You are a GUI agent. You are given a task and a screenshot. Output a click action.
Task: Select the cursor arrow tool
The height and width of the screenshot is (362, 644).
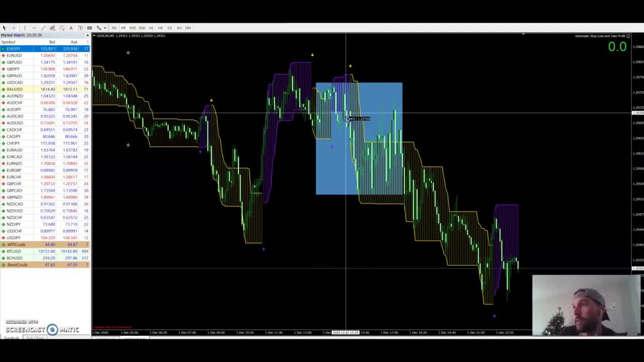tap(4, 28)
